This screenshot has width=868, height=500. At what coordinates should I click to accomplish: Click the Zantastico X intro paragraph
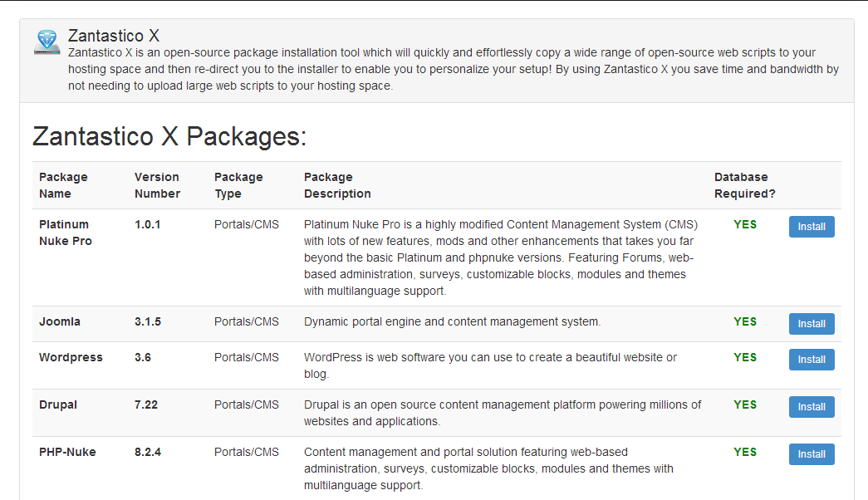[x=454, y=69]
